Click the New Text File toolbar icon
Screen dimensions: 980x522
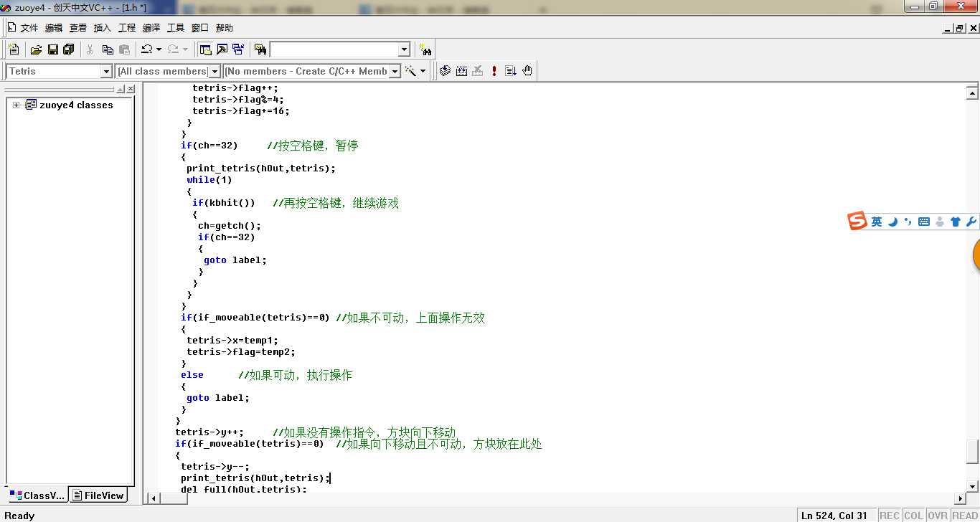coord(14,49)
